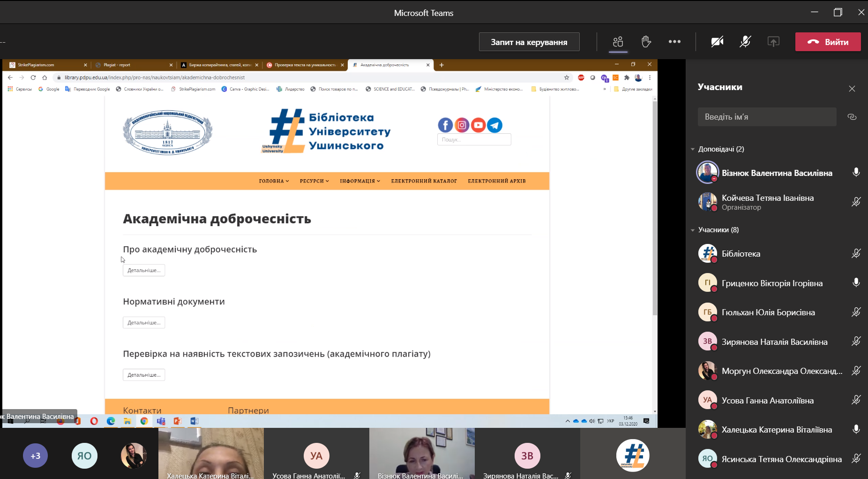Expand the ІНФОРМАЦІЯ menu

[x=360, y=181]
